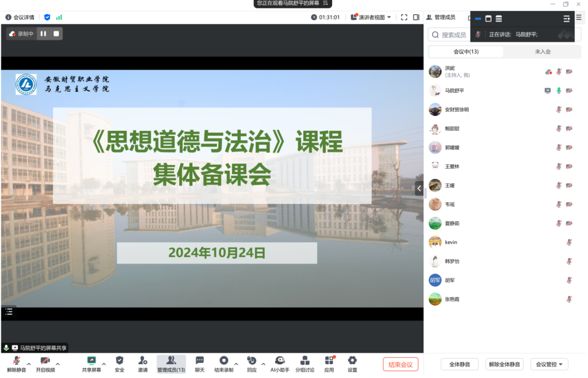Screen dimensions: 588x378
Task: Select the 会议中(13) tab
Action: pos(466,52)
